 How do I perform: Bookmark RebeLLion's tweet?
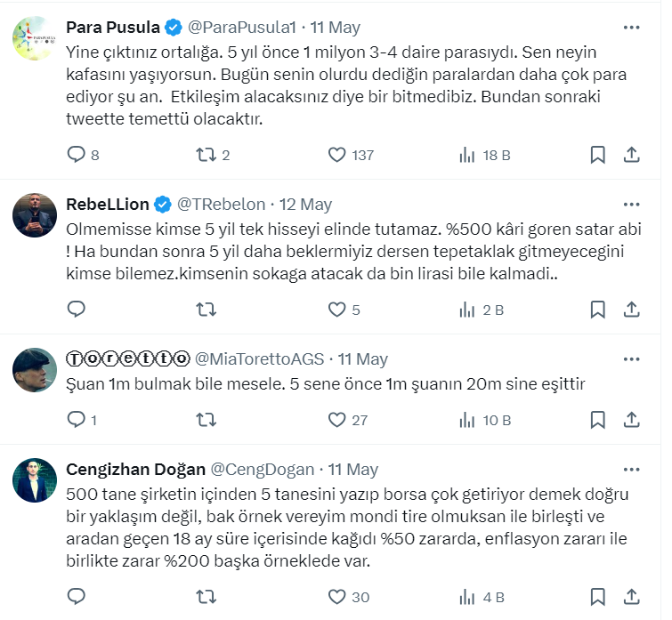(x=598, y=310)
